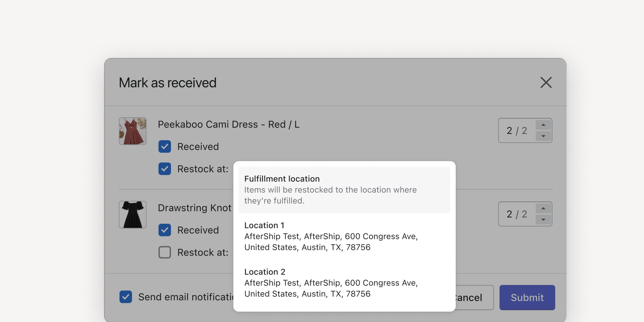Viewport: 644px width, 322px height.
Task: Click the Mark as received heading
Action: [167, 82]
